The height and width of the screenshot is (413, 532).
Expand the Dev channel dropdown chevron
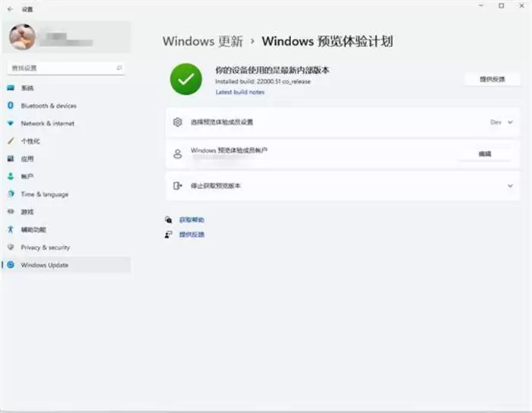click(510, 122)
